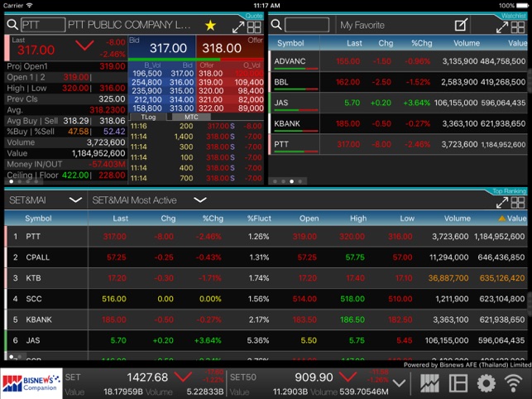Screen dimensions: 532x399
Task: Sort ranking table by Last column
Action: (121, 219)
